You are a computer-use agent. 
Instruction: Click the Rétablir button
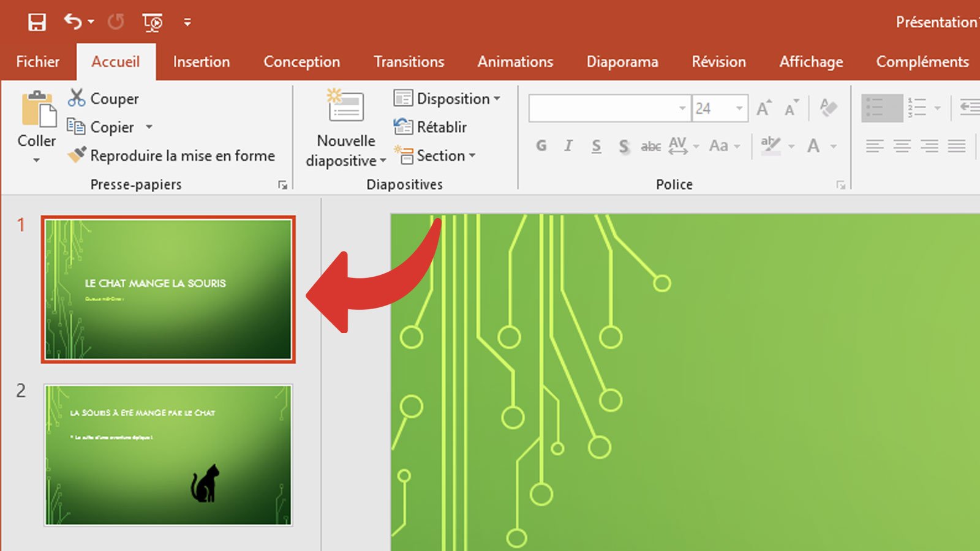pos(441,127)
